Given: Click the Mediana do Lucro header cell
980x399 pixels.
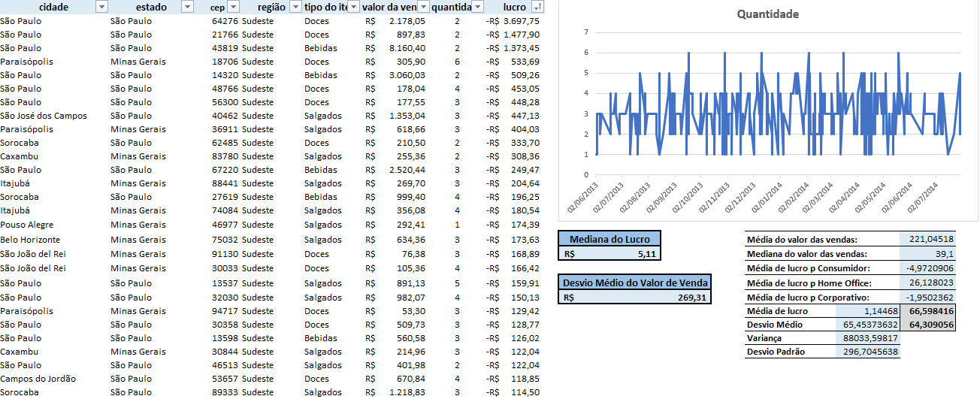Looking at the screenshot, I should click(x=609, y=239).
